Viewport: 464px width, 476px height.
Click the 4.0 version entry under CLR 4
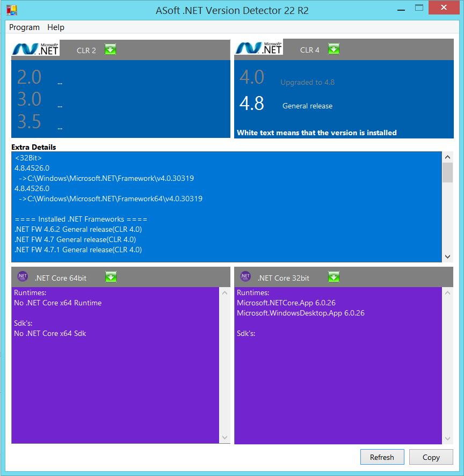251,77
